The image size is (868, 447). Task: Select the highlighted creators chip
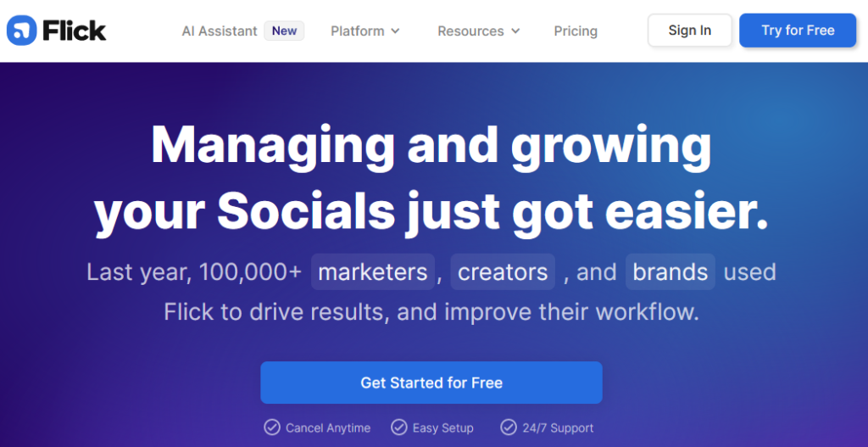point(503,272)
